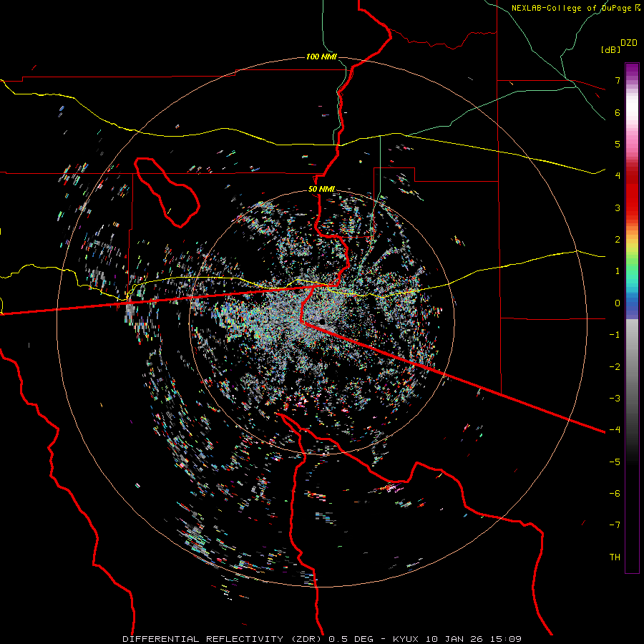
Task: Click the 50 NMI range ring label
Action: click(x=321, y=189)
